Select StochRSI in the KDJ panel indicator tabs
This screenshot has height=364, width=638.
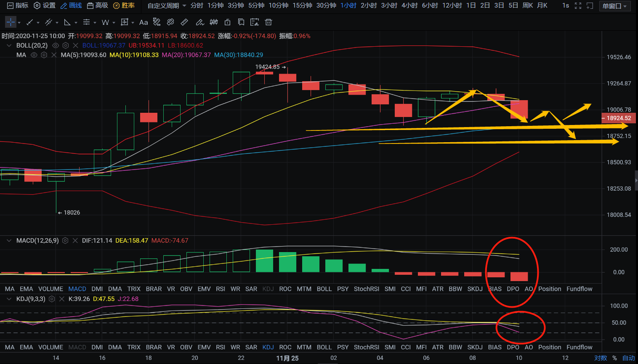[367, 348]
